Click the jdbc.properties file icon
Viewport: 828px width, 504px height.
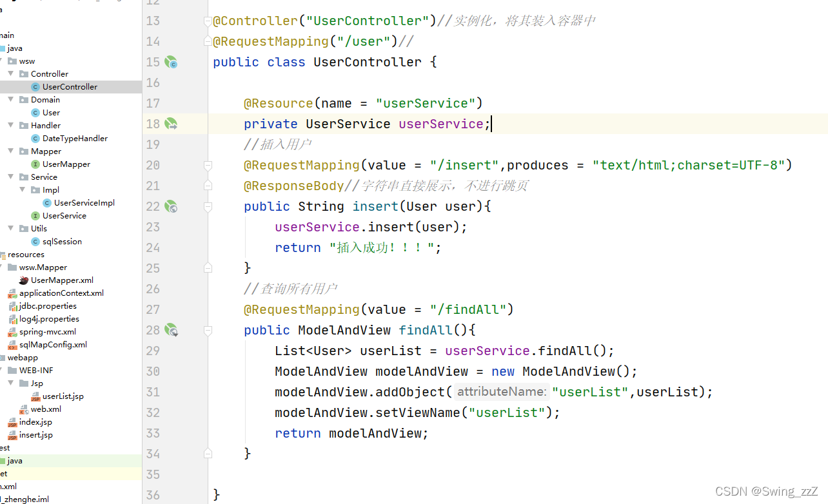(12, 306)
